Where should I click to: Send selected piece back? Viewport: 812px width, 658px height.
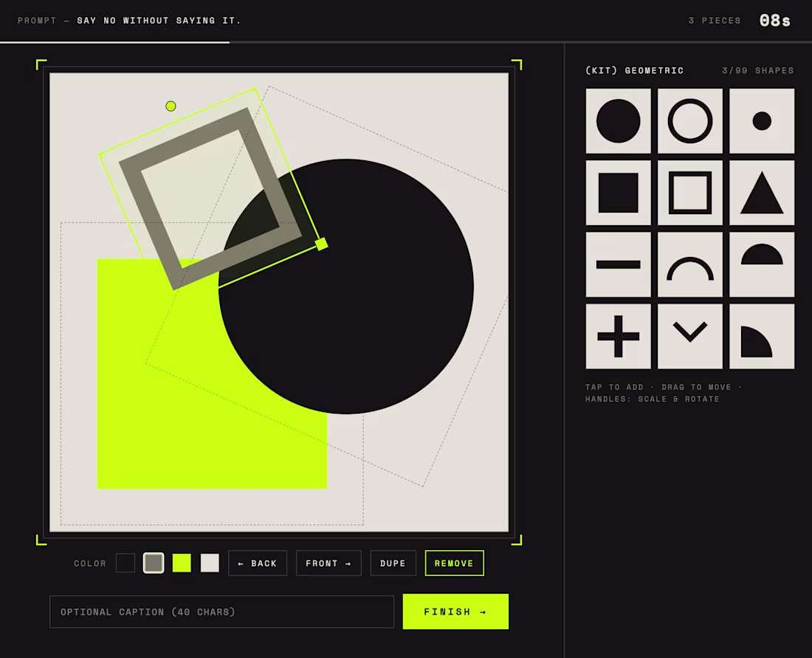pos(258,563)
